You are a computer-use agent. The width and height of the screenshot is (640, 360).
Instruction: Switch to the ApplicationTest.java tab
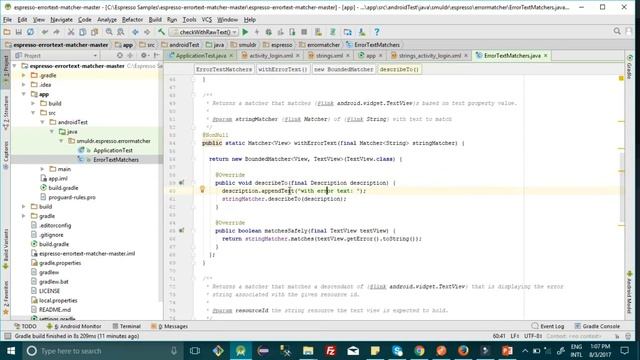click(200, 56)
